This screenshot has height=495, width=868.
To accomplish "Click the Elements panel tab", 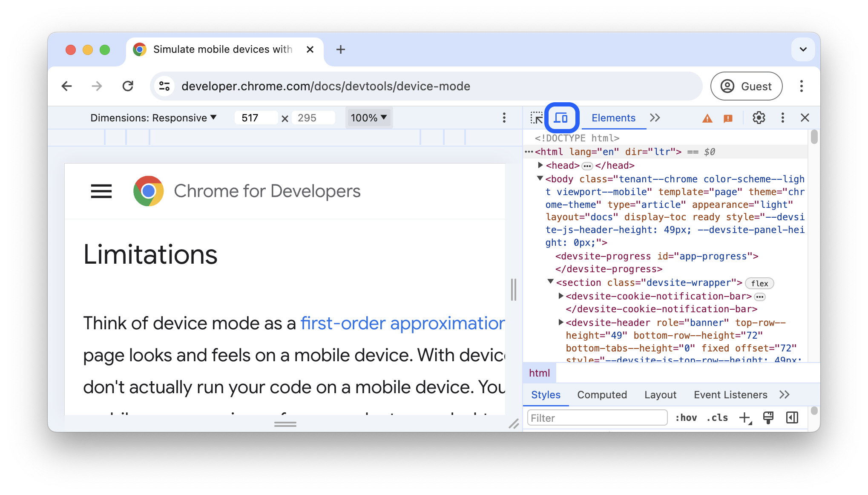I will pos(613,117).
